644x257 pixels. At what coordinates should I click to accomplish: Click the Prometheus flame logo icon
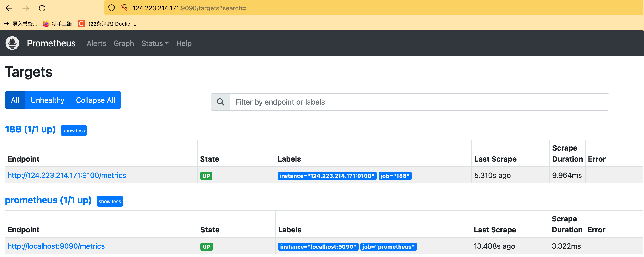(12, 43)
